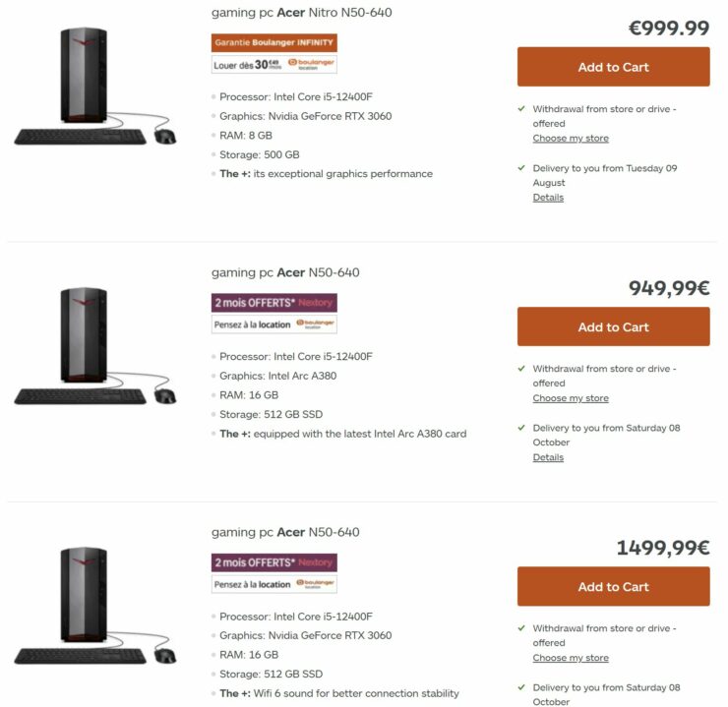View delivery Details for the 949,99€ PC
This screenshot has width=728, height=707.
548,457
